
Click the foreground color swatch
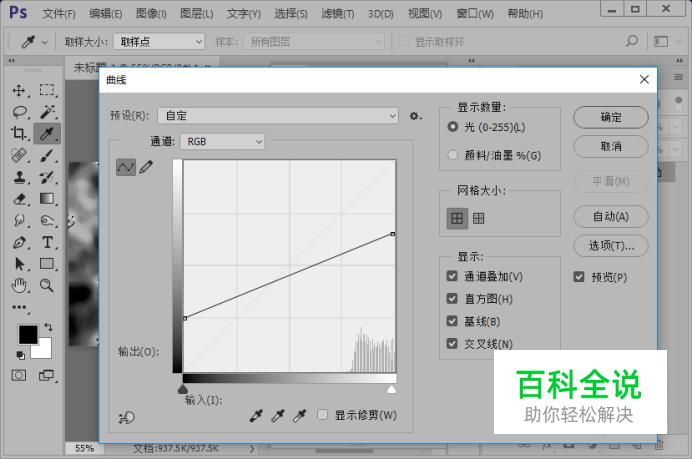pos(28,335)
